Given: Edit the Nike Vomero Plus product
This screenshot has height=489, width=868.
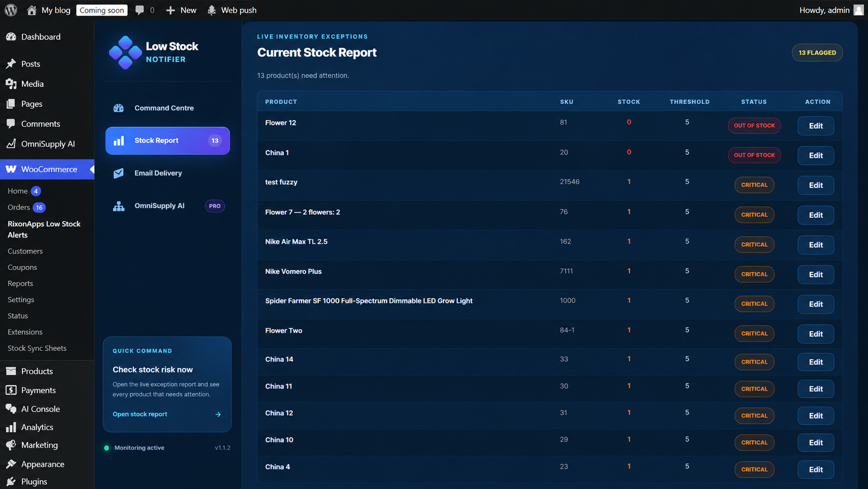Looking at the screenshot, I should [816, 274].
